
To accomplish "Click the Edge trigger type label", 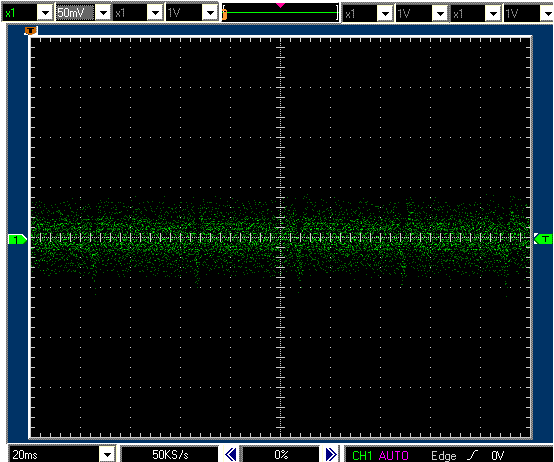I will coord(443,456).
